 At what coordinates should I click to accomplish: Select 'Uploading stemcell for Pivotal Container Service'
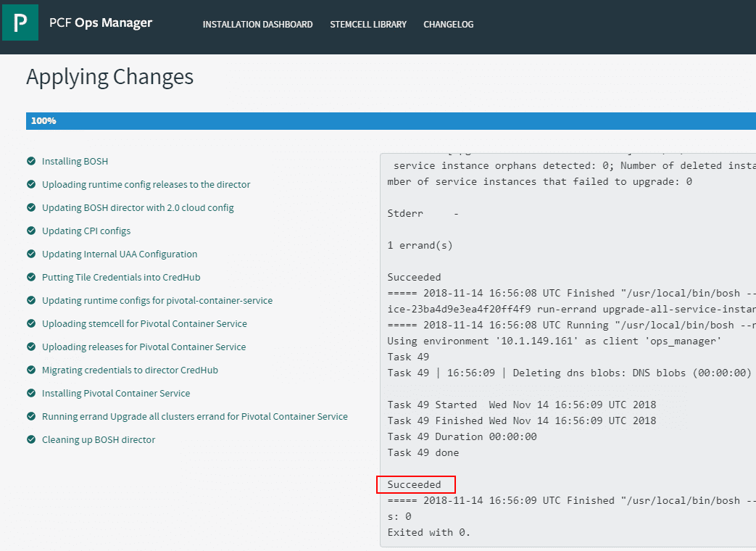(145, 323)
